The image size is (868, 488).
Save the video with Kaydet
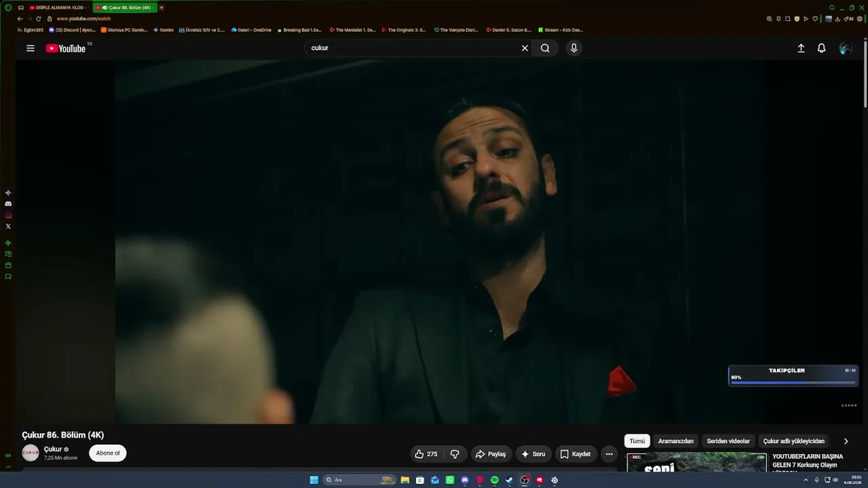pos(575,454)
